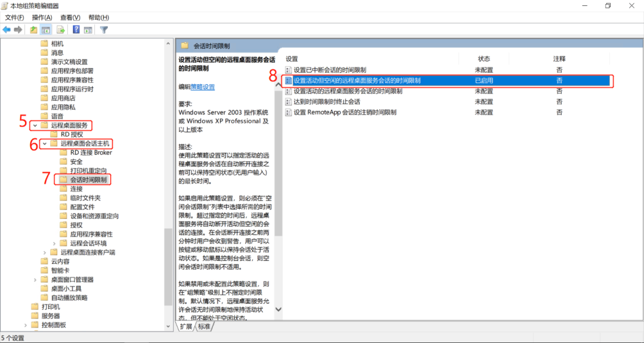The width and height of the screenshot is (644, 343).
Task: Click the 设置 column header
Action: (x=292, y=58)
